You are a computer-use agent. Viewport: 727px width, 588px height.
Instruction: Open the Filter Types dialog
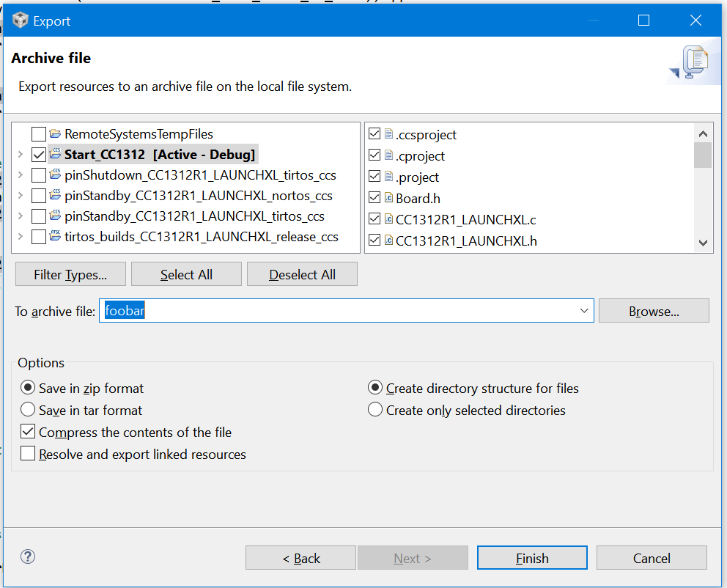click(70, 274)
